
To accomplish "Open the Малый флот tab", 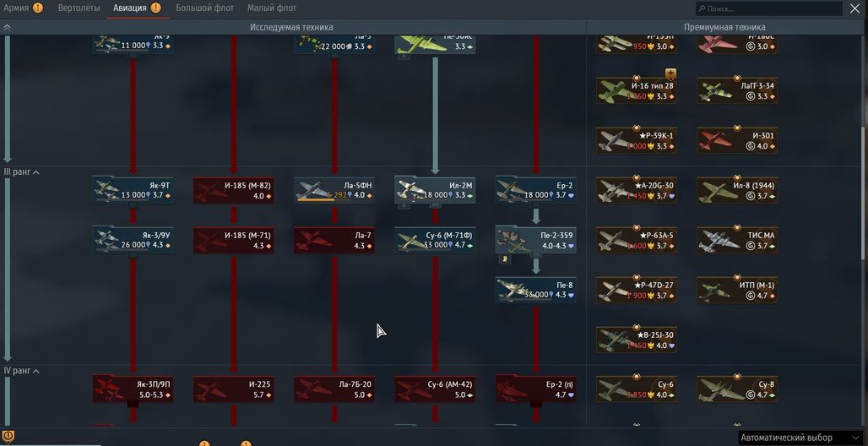I will [x=272, y=8].
